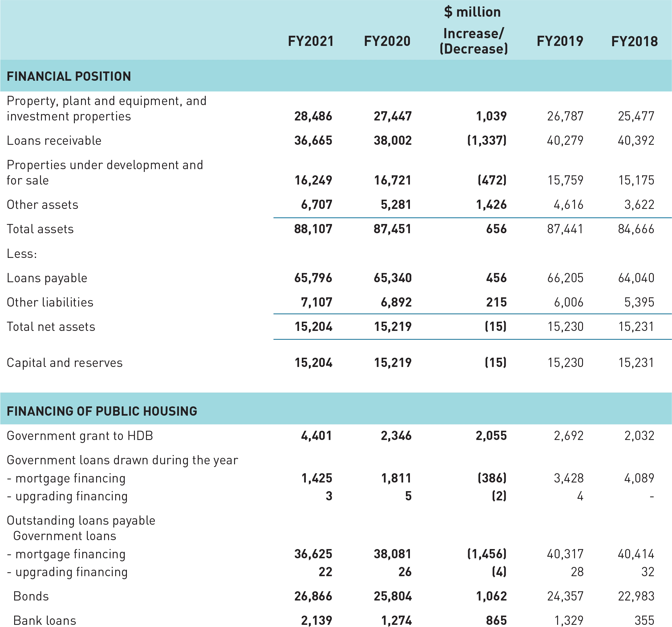The height and width of the screenshot is (627, 672).
Task: Click the 1,062 increase in bonds
Action: click(492, 596)
